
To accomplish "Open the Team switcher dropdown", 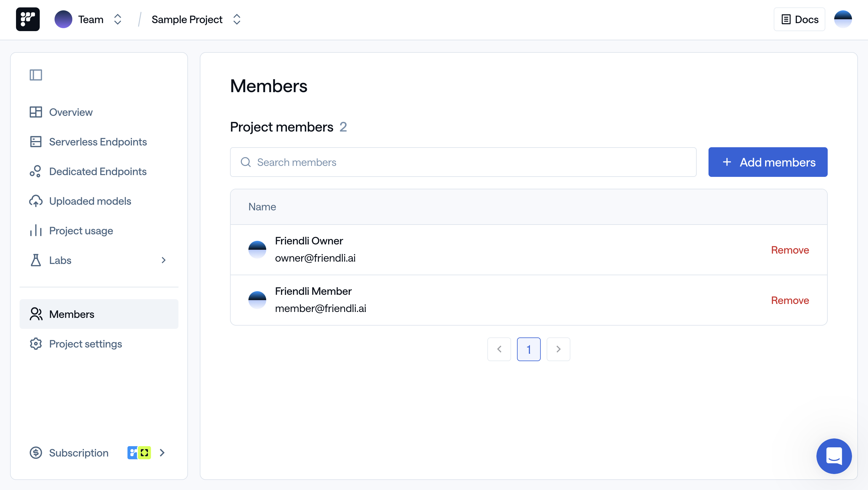I will coord(117,19).
